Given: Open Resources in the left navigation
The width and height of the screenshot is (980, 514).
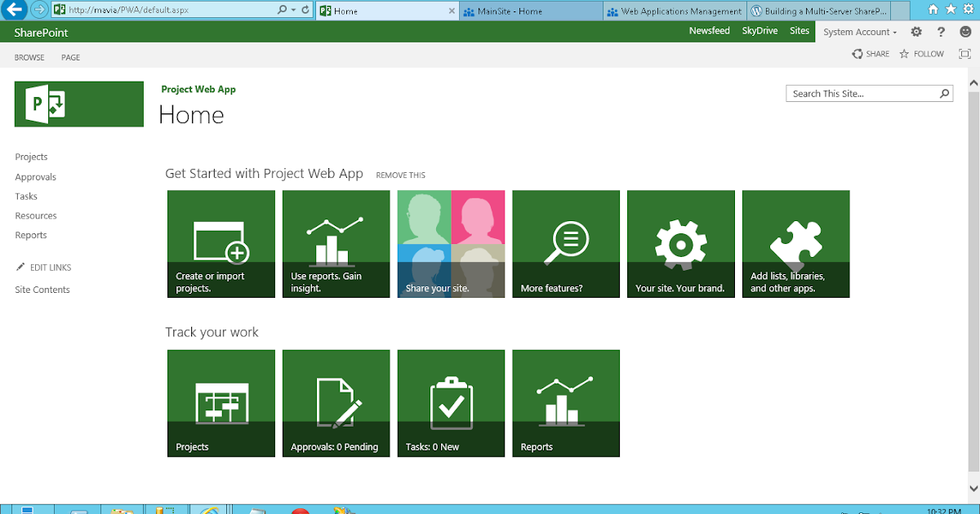Looking at the screenshot, I should [36, 216].
